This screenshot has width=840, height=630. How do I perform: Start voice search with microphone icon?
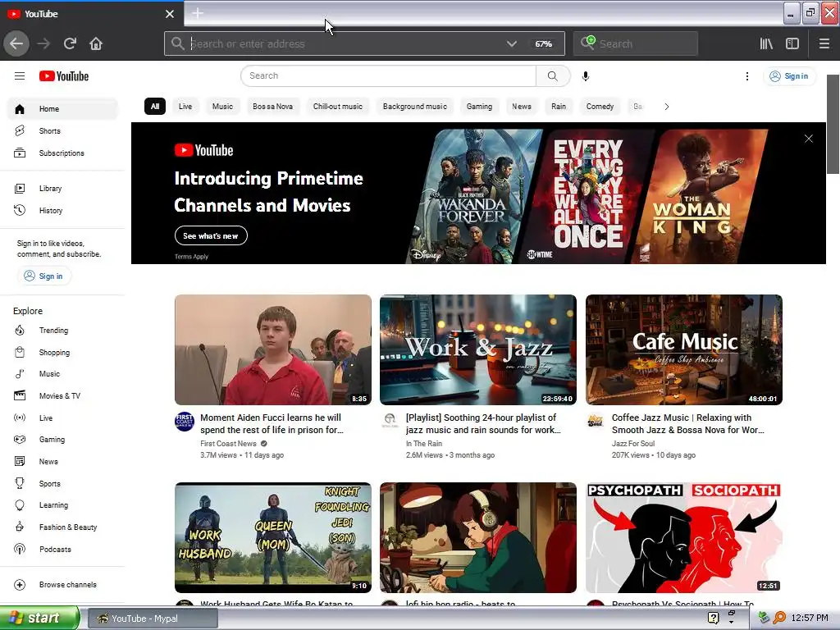pos(586,76)
